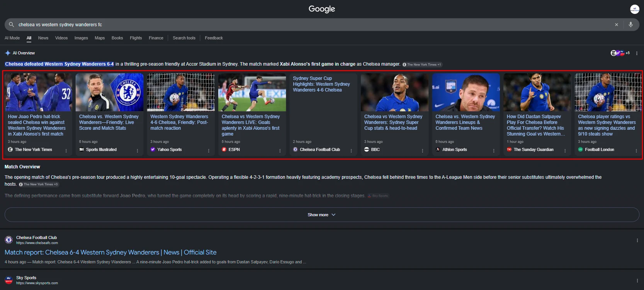644x290 pixels.
Task: Open How Did Dastan Satpayev article
Action: (x=536, y=125)
